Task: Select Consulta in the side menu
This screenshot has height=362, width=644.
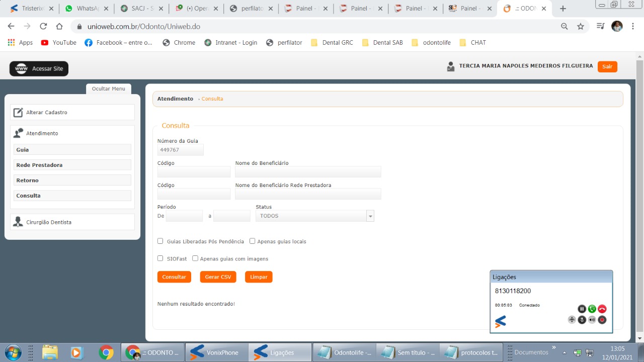Action: 73,196
